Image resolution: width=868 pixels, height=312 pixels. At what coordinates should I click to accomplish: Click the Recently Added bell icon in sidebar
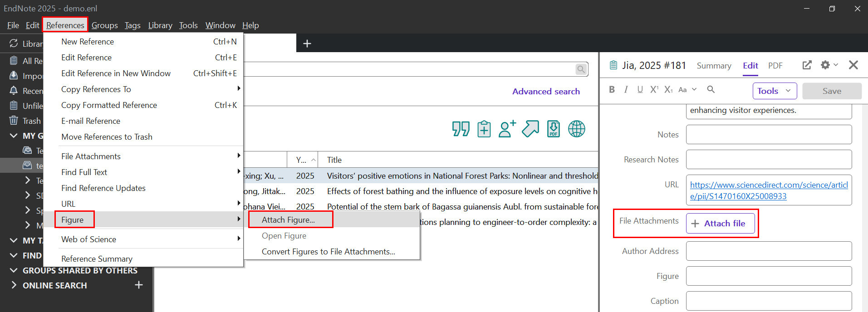click(14, 91)
